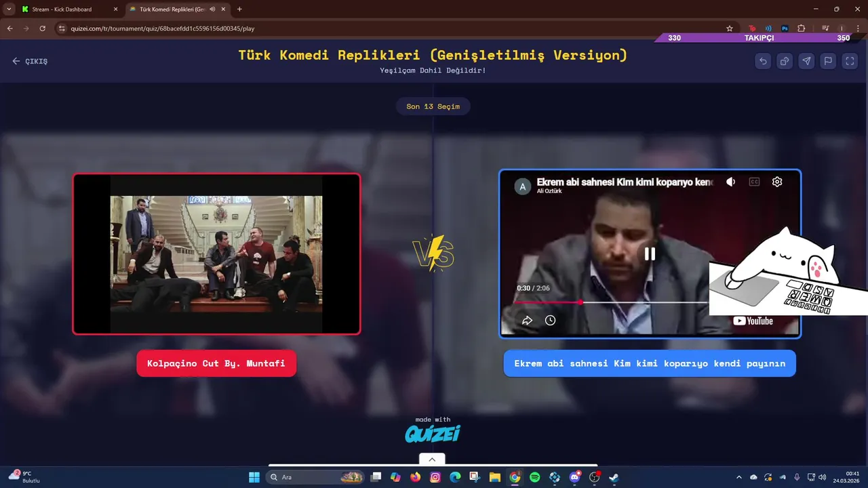The height and width of the screenshot is (488, 868).
Task: Open Spotify from taskbar
Action: (x=534, y=477)
